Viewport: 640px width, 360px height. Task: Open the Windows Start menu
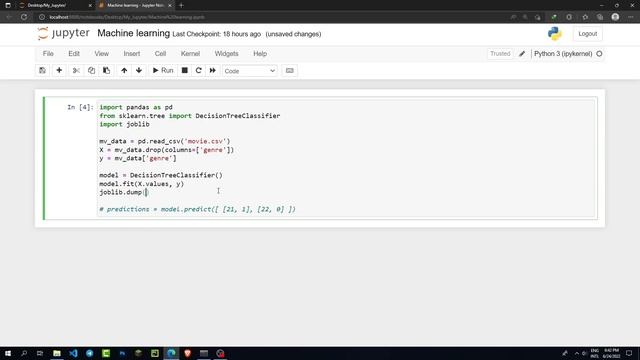(x=8, y=353)
